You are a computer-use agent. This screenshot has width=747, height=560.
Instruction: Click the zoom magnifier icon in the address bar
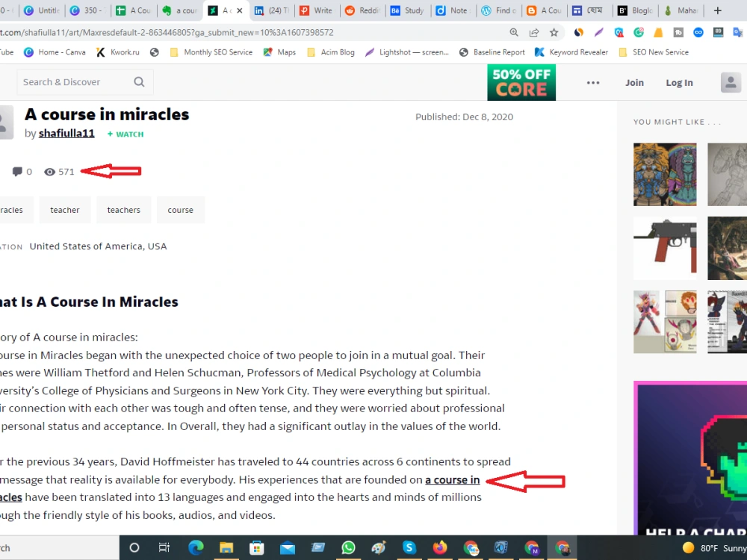[514, 32]
